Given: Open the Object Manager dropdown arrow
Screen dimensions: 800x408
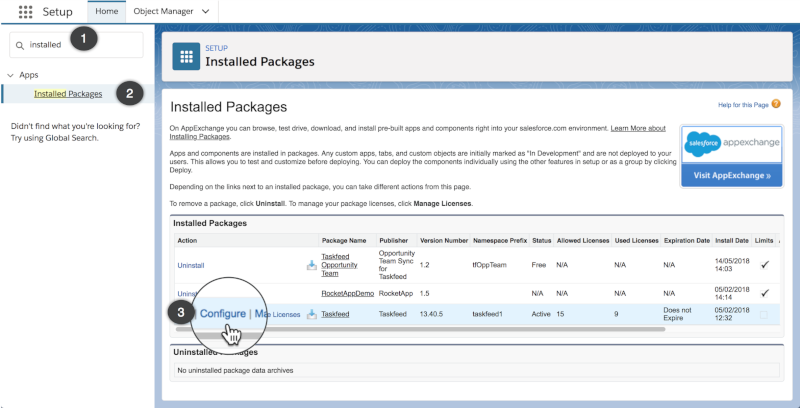Looking at the screenshot, I should pos(206,11).
